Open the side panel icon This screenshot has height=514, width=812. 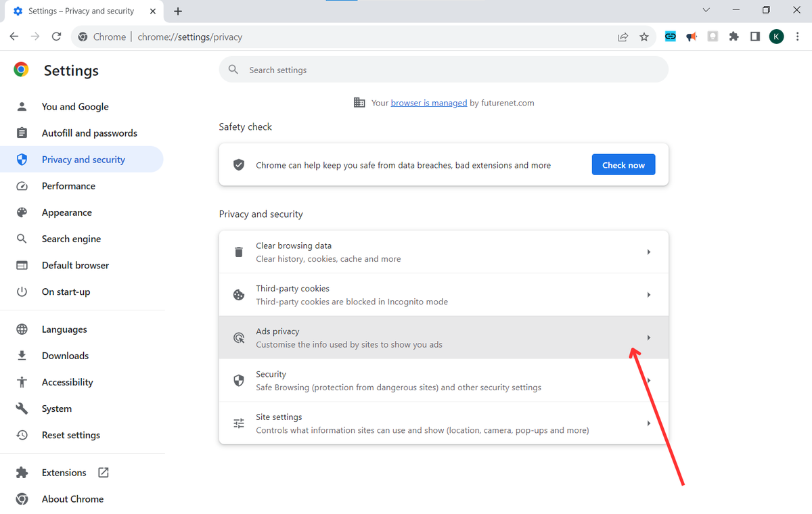(754, 37)
